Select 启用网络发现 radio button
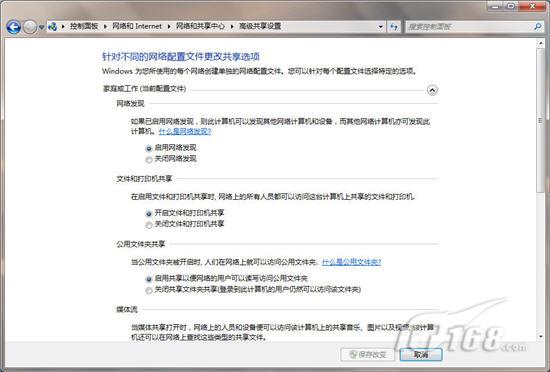Image resolution: width=550 pixels, height=372 pixels. 149,148
